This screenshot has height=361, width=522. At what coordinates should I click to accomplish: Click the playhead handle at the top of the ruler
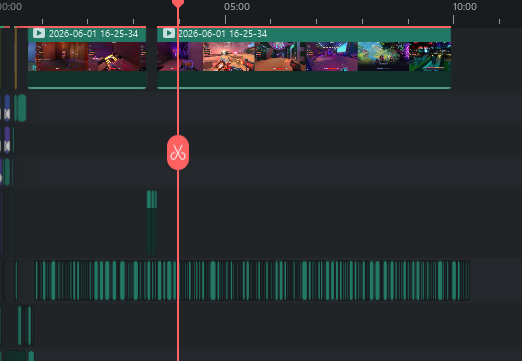[178, 3]
